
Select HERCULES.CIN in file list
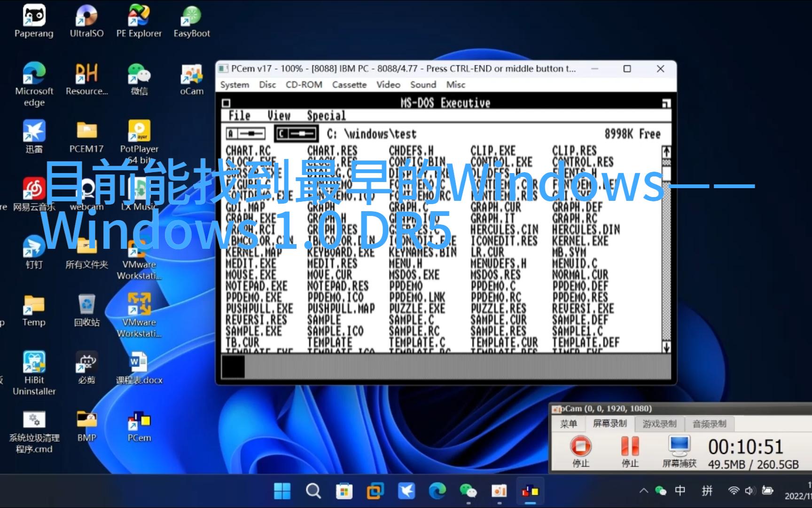click(x=504, y=230)
